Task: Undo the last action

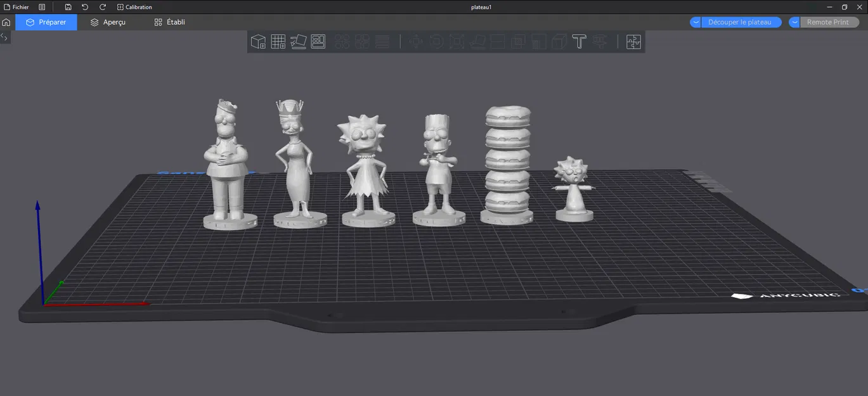Action: pyautogui.click(x=84, y=7)
